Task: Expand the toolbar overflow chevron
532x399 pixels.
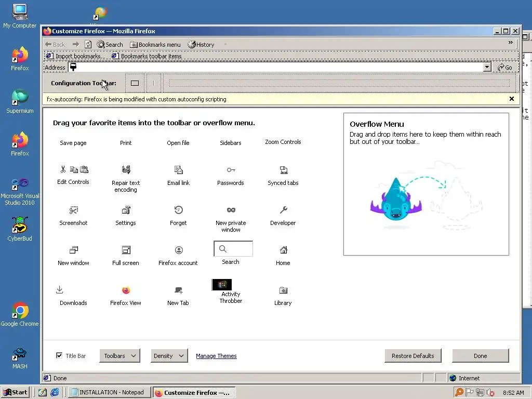Action: (510, 43)
